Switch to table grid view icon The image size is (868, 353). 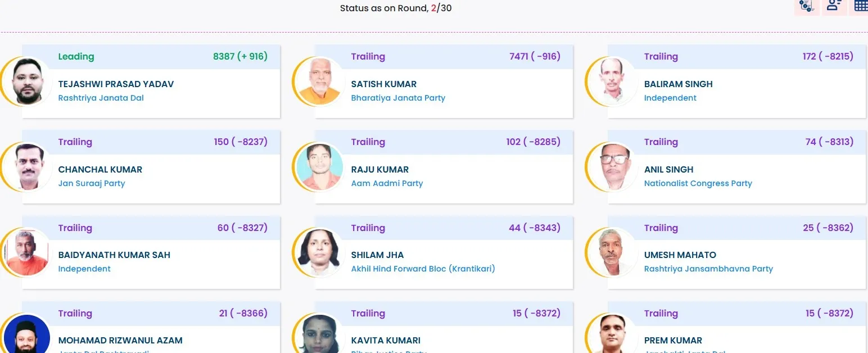pyautogui.click(x=861, y=6)
